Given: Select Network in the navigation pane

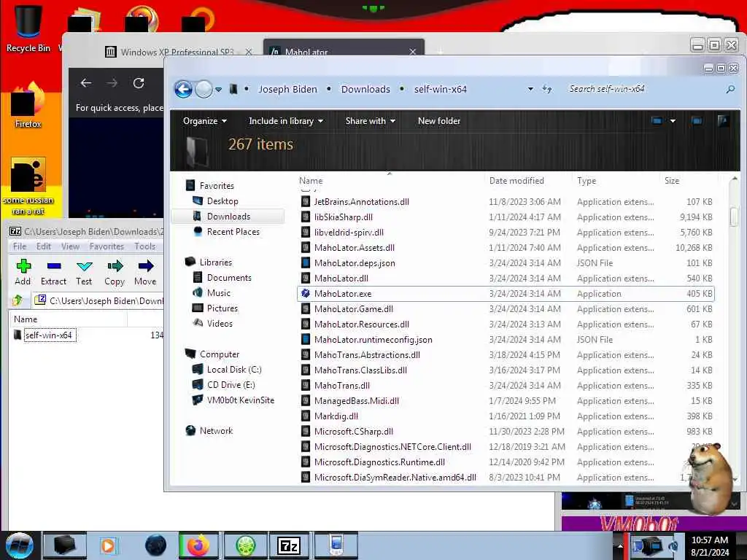Looking at the screenshot, I should pyautogui.click(x=216, y=430).
